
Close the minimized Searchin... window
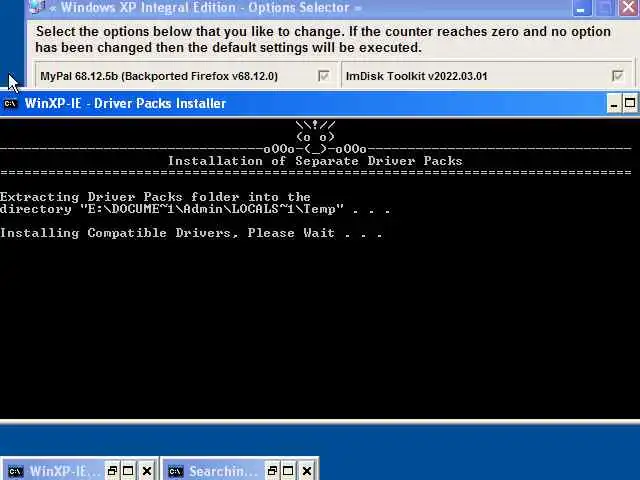point(307,471)
